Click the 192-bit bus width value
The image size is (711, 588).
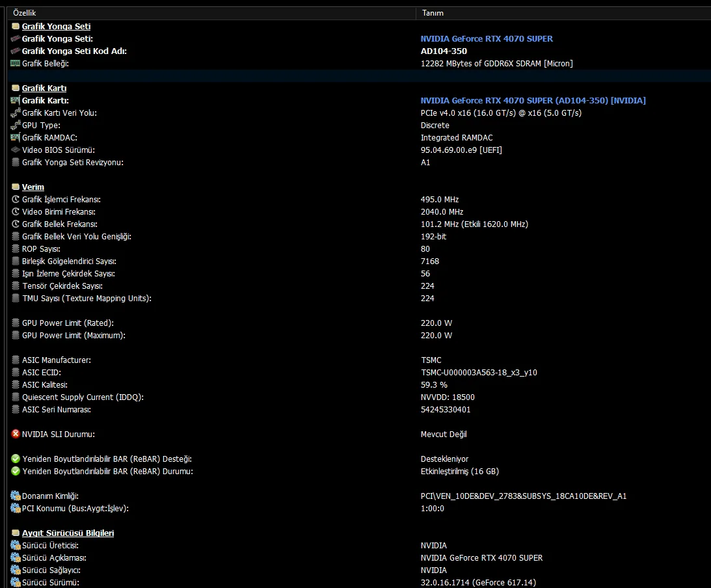pyautogui.click(x=433, y=237)
